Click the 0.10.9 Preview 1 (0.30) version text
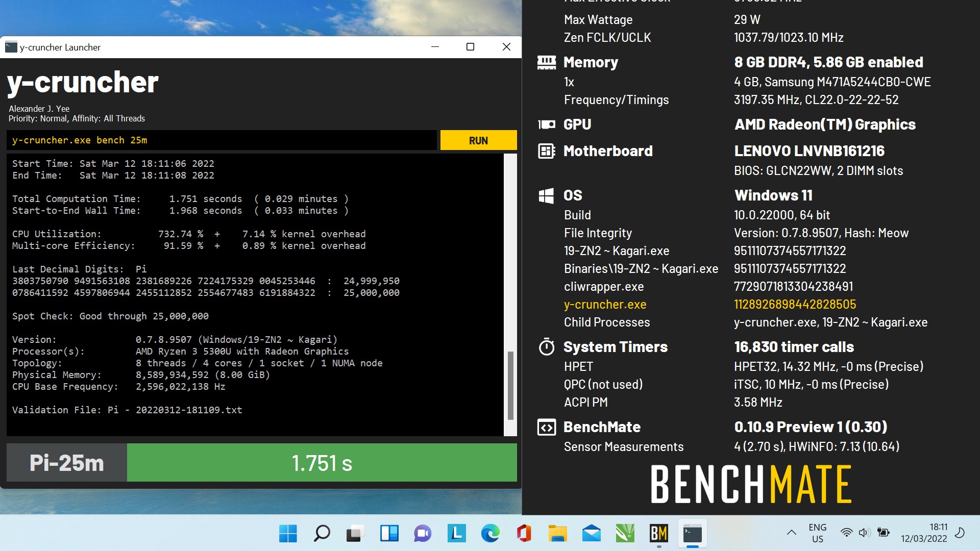This screenshot has width=980, height=551. (811, 427)
